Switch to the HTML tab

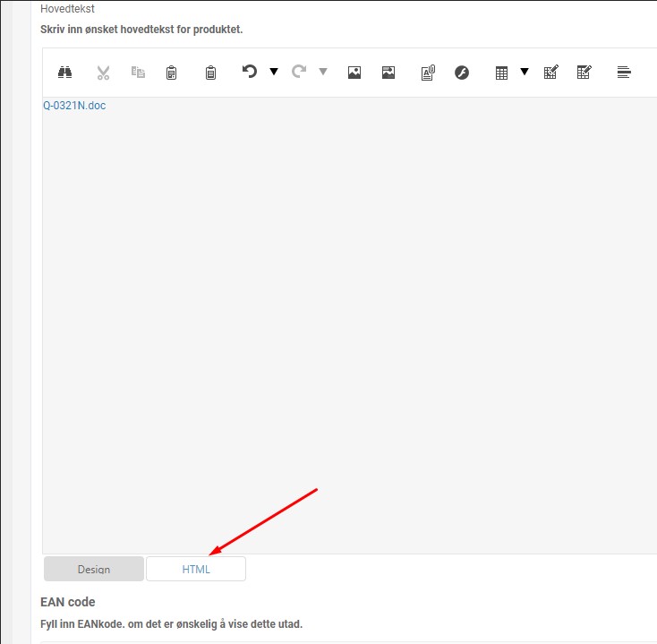pos(196,569)
